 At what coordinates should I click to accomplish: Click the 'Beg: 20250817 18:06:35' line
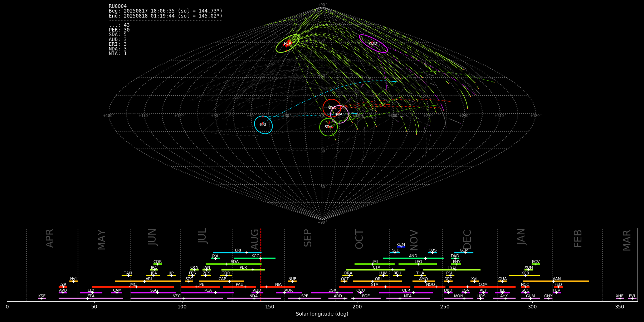pyautogui.click(x=166, y=11)
